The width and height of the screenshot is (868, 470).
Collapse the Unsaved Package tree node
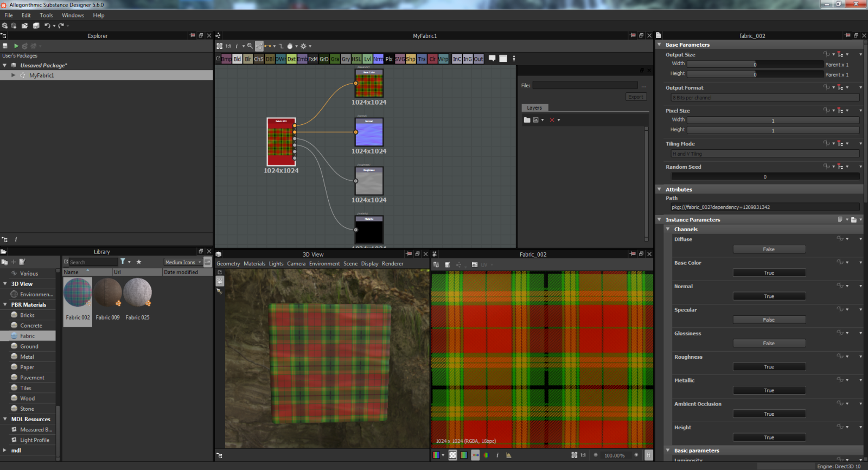click(x=5, y=65)
